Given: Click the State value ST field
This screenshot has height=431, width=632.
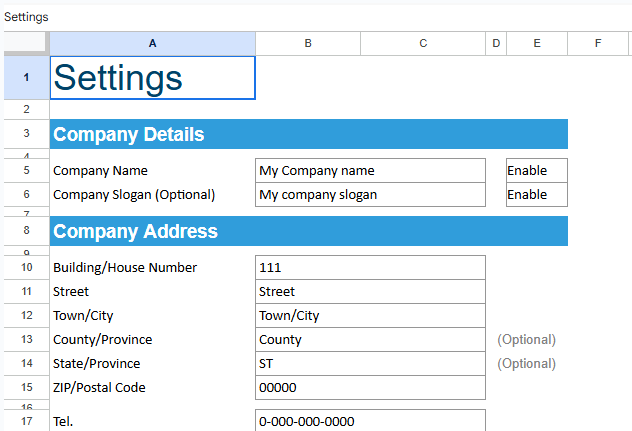Looking at the screenshot, I should 370,363.
